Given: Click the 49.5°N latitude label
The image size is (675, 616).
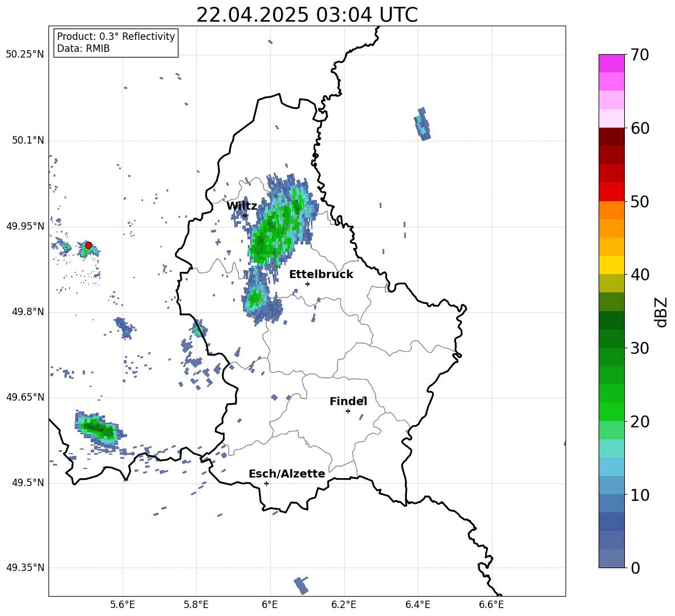Looking at the screenshot, I should (x=27, y=483).
